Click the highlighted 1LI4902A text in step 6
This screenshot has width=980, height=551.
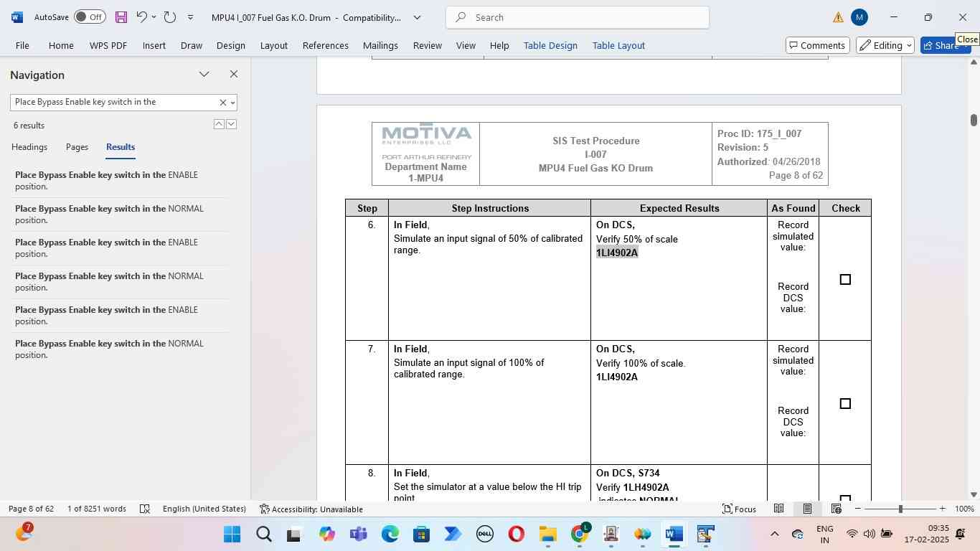coord(617,253)
